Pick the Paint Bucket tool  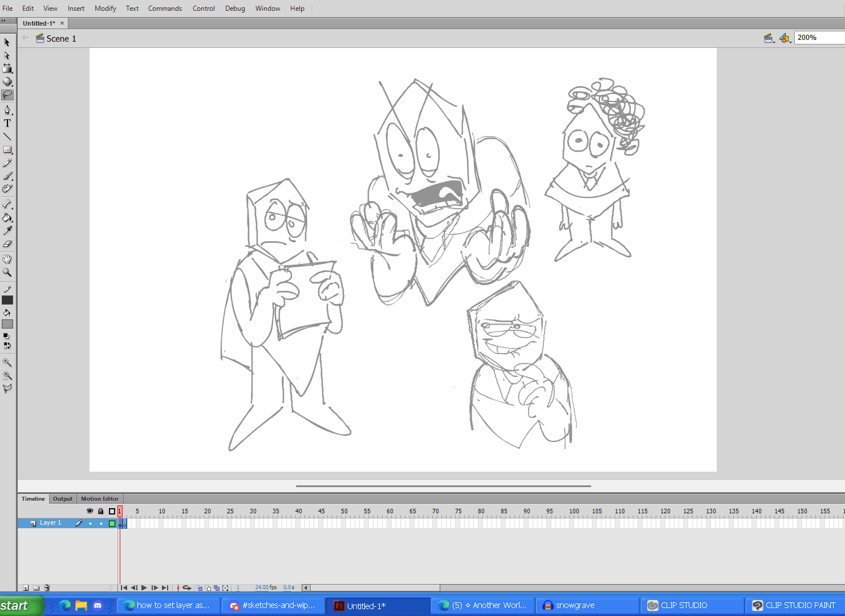7,217
